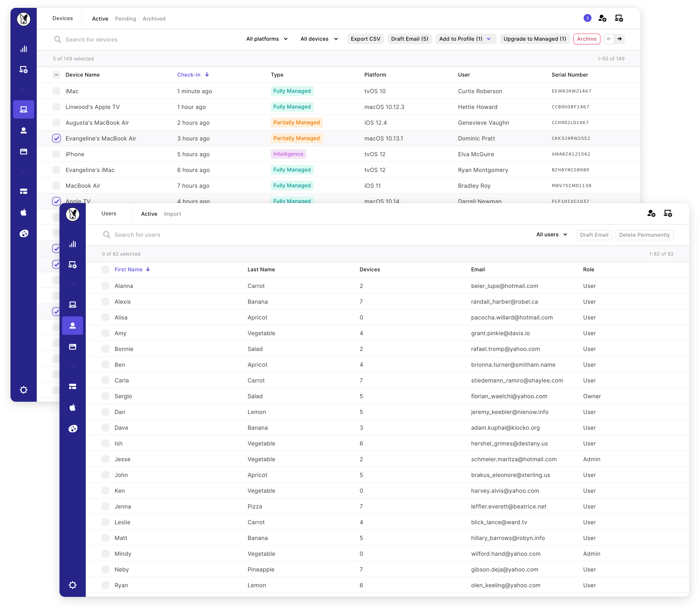Click Delete Permanently button
Image resolution: width=700 pixels, height=610 pixels.
tap(644, 235)
